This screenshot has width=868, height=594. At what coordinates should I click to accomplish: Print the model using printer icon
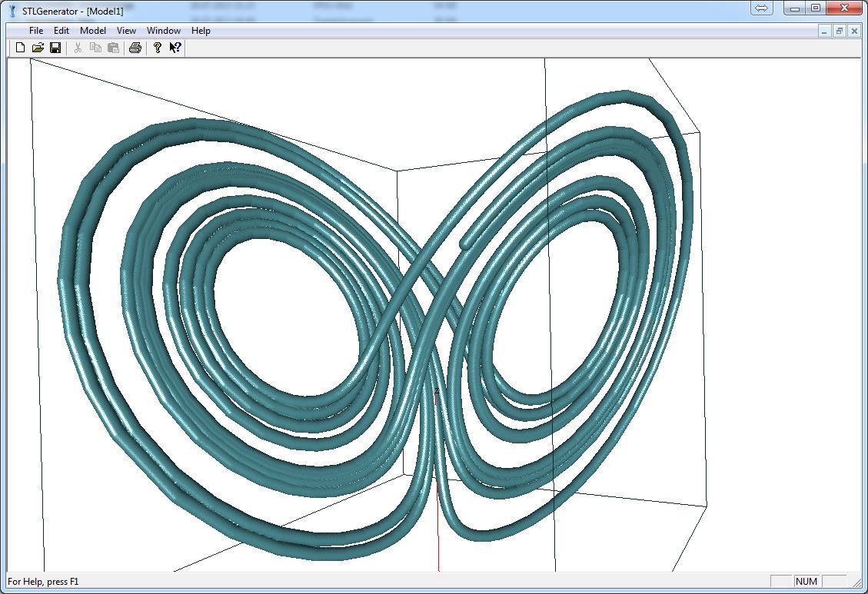coord(135,48)
